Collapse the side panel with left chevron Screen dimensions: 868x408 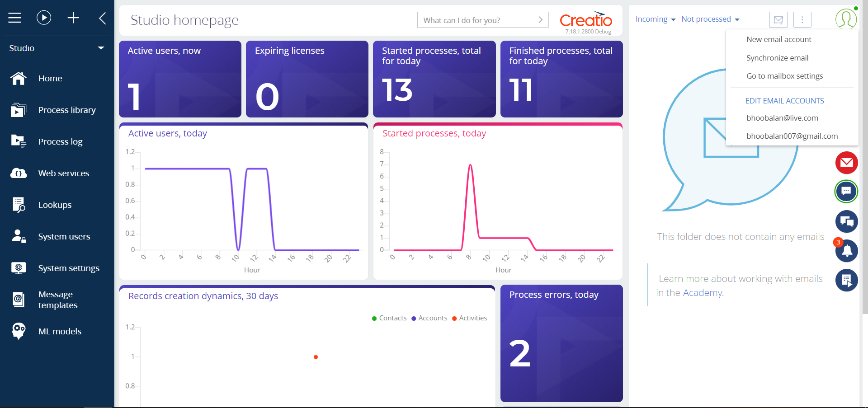pos(103,18)
